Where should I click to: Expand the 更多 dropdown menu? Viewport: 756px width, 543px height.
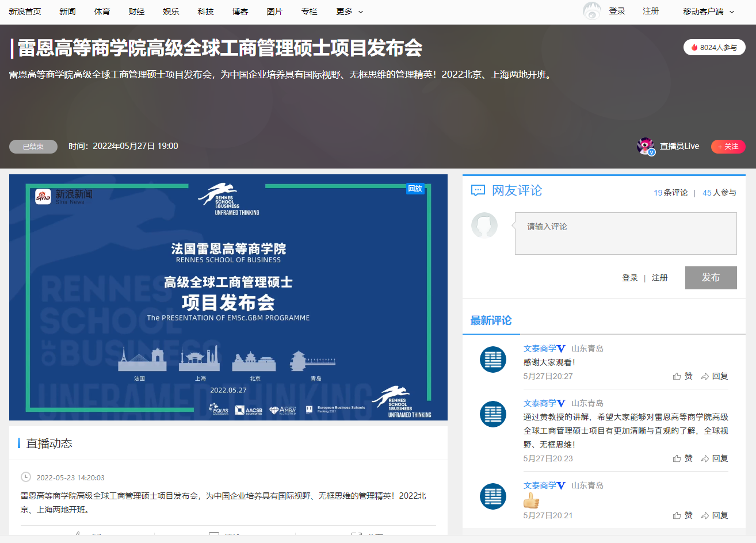(x=350, y=12)
